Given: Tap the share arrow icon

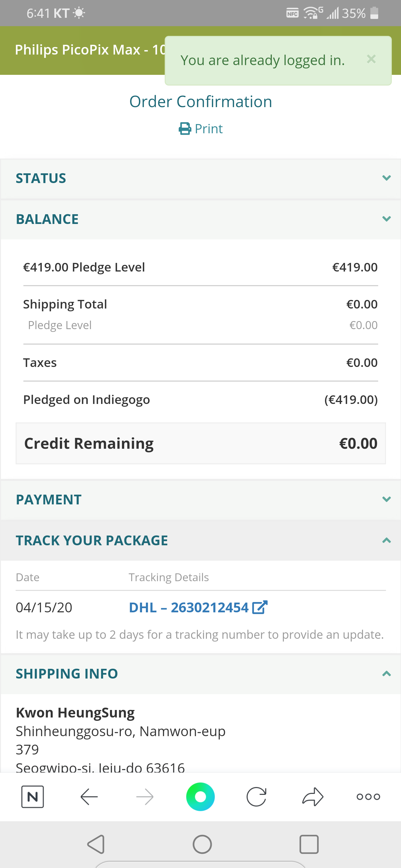Looking at the screenshot, I should pyautogui.click(x=313, y=797).
